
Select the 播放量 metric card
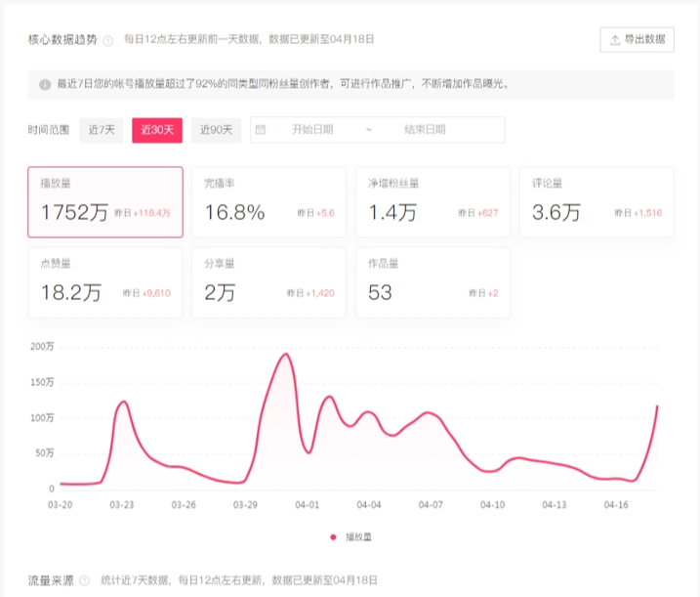point(105,202)
